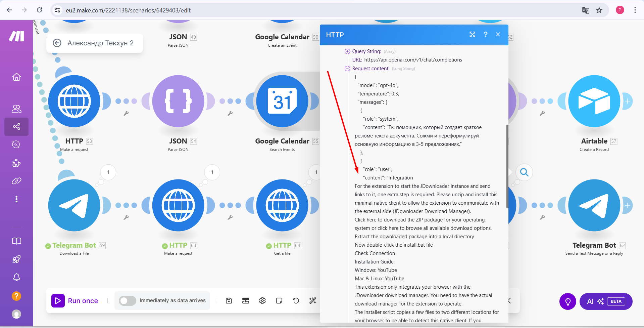This screenshot has width=644, height=328.
Task: Select the Airtable 57 Create a Record module
Action: tap(594, 101)
